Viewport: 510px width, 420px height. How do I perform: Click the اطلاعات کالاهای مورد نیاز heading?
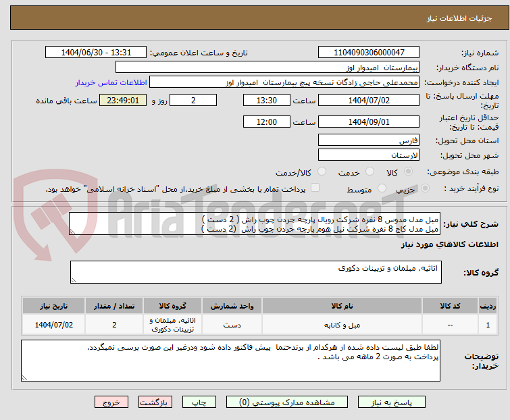[449, 244]
